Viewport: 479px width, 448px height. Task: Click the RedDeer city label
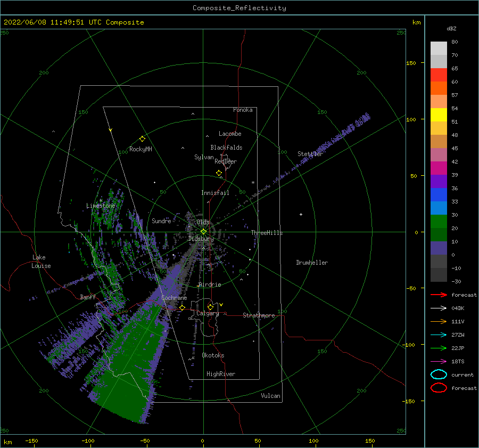(226, 161)
